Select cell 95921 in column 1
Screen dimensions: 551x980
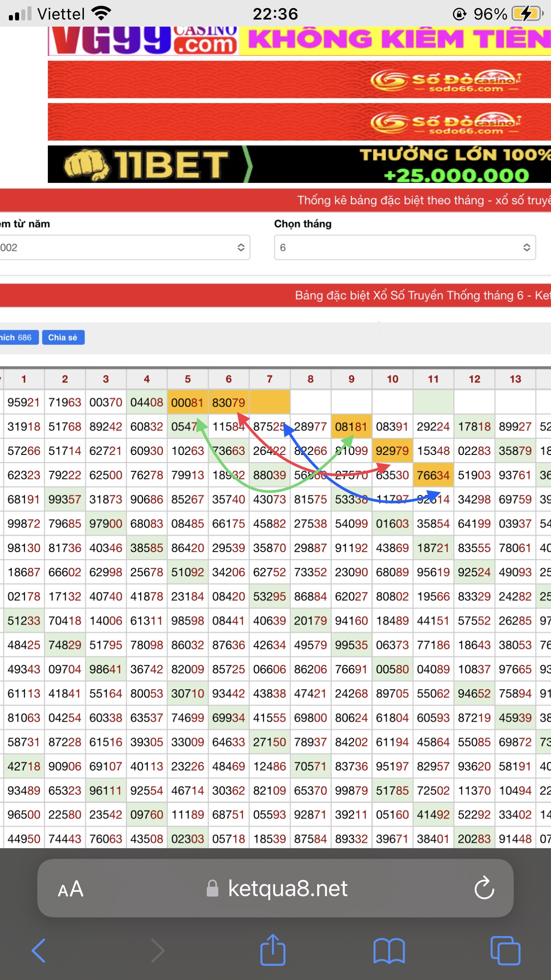pos(24,402)
